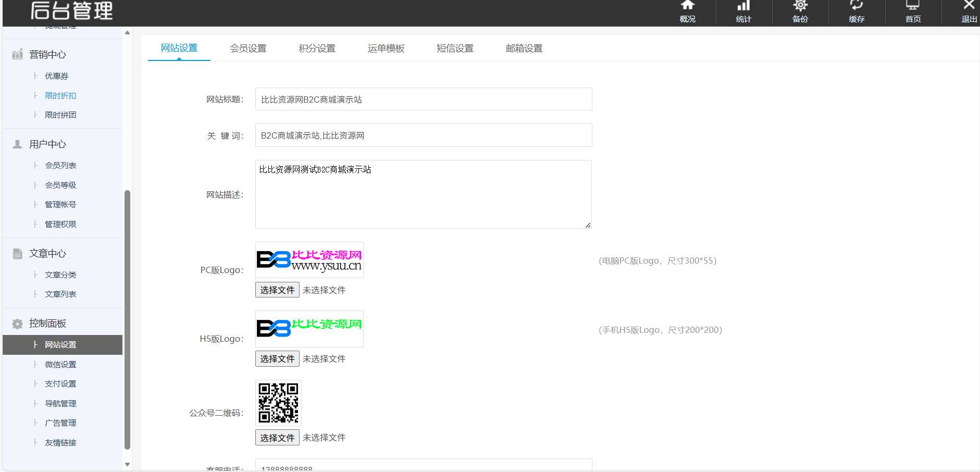Click the 网站标题 input field
This screenshot has height=472, width=980.
coord(423,100)
